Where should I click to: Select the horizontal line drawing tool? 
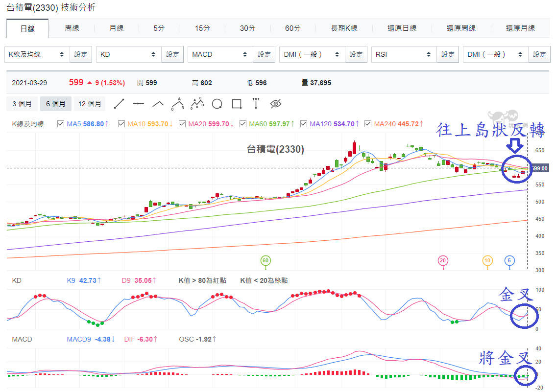pos(139,104)
